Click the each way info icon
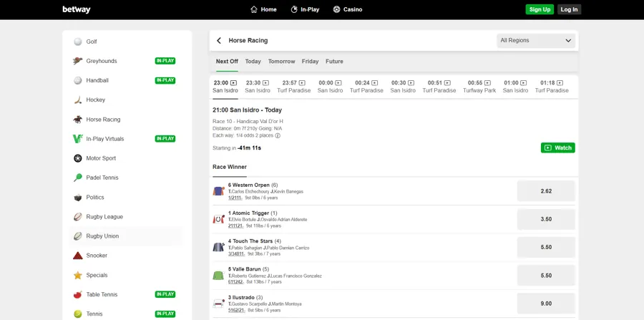This screenshot has height=320, width=644. tap(278, 135)
